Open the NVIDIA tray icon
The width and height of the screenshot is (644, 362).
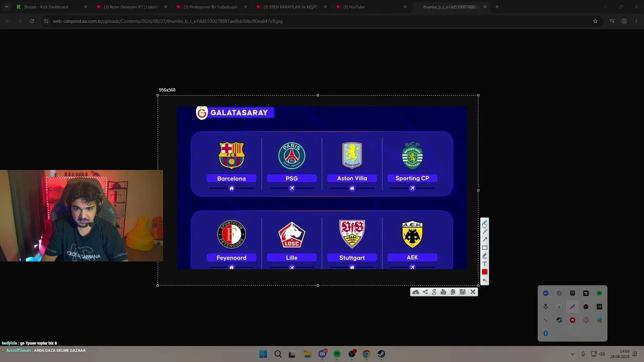click(599, 307)
